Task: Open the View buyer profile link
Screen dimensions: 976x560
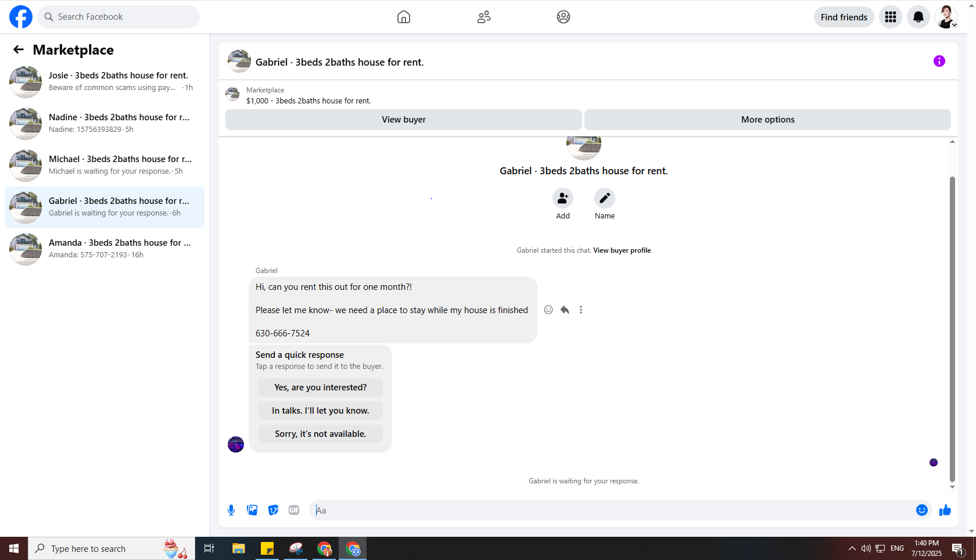Action: [x=622, y=250]
